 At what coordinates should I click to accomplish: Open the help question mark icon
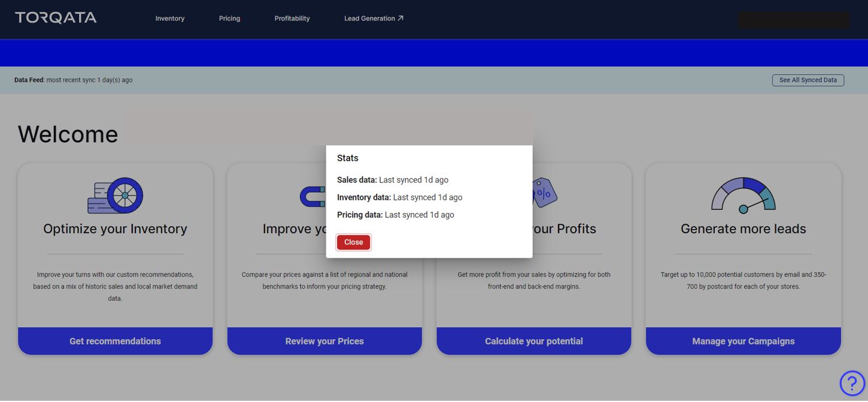852,383
